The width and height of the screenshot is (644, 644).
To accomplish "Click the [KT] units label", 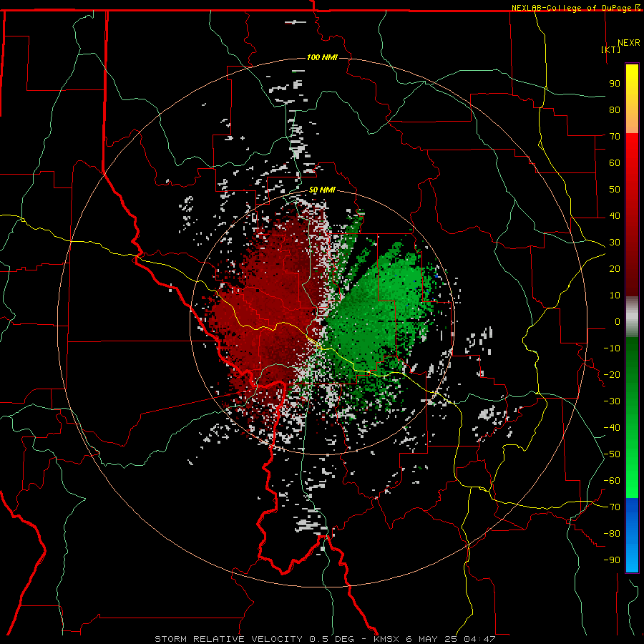I will coord(611,49).
